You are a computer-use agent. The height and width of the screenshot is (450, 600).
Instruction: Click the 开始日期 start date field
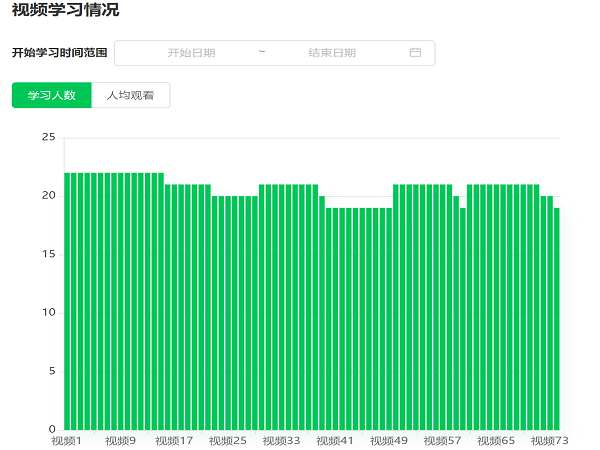click(191, 53)
